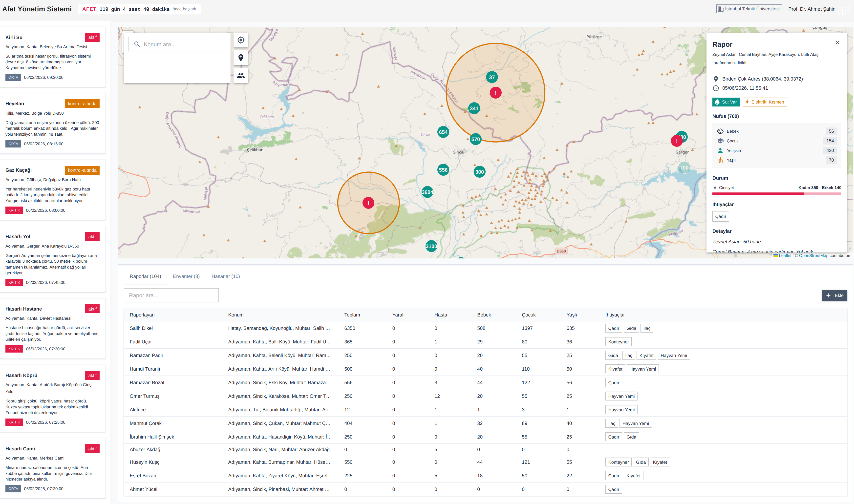Click the 654 cluster marker

click(x=443, y=132)
